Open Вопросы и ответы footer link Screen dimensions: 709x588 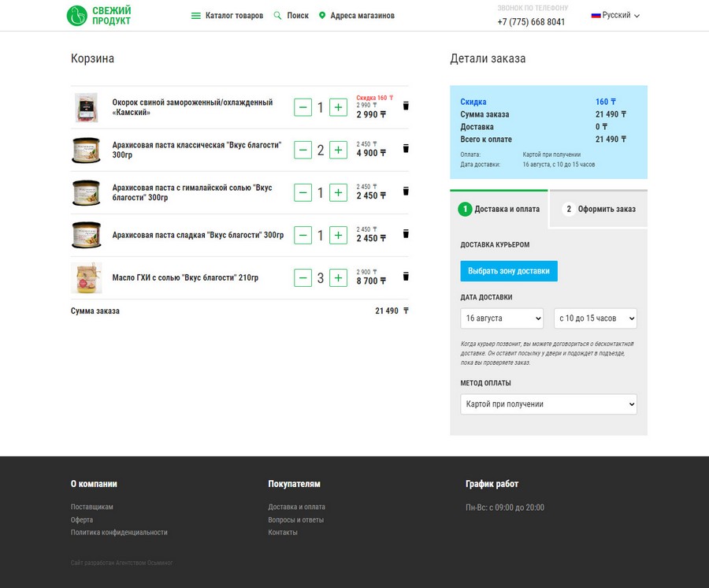coord(295,519)
